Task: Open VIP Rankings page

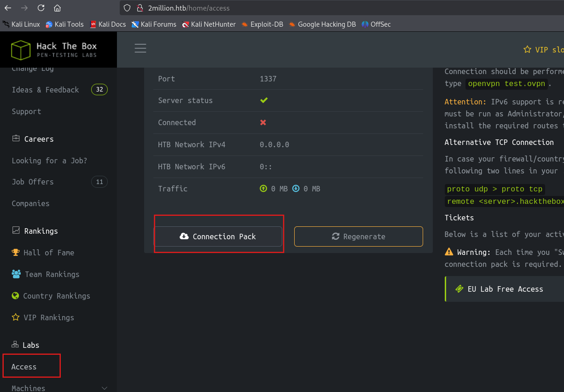Action: click(x=49, y=317)
